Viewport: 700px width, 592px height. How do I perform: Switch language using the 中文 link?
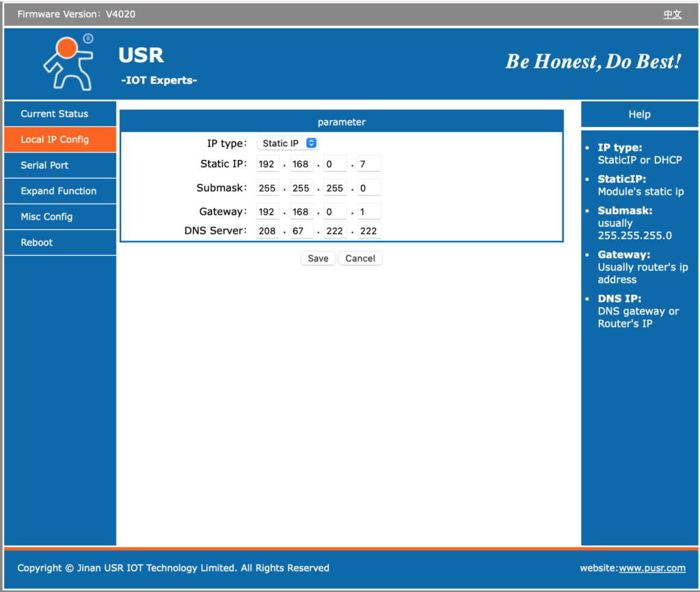(x=672, y=14)
